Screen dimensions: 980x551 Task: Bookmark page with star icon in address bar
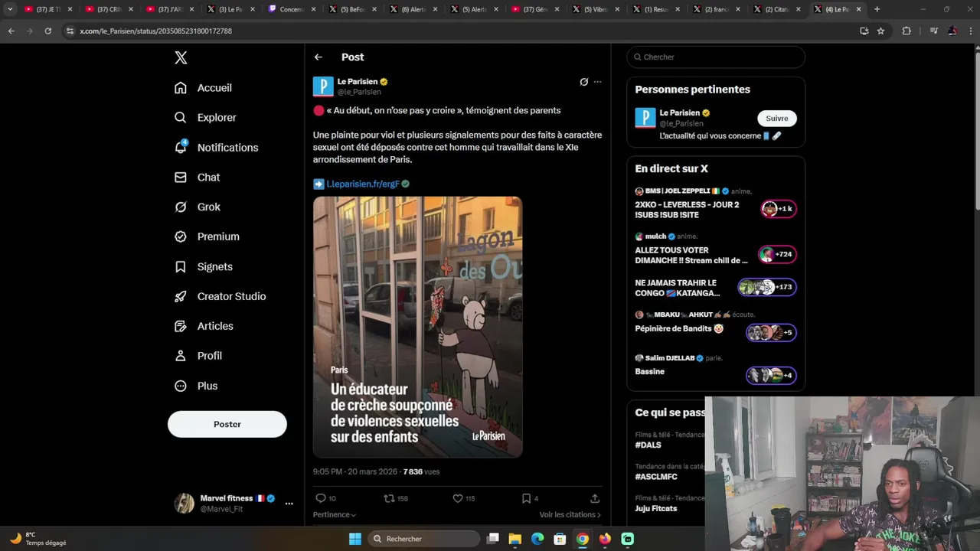880,31
